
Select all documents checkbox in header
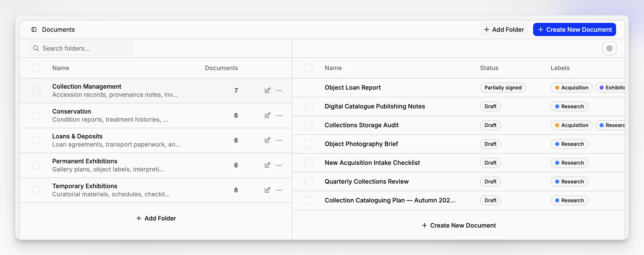(x=309, y=68)
